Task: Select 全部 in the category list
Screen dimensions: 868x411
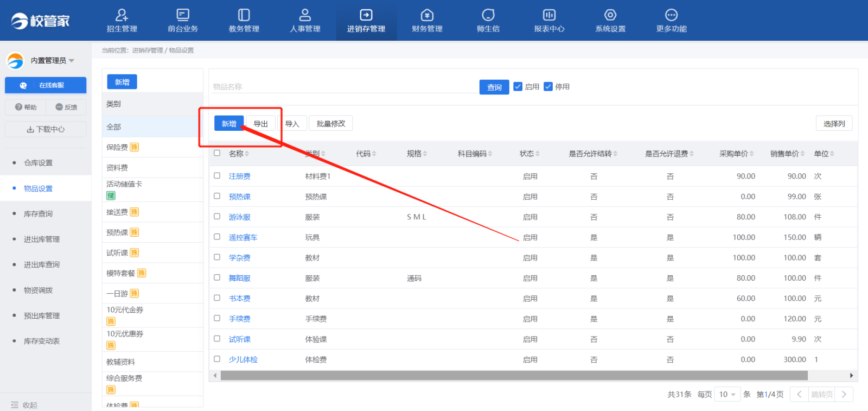Action: (x=152, y=127)
